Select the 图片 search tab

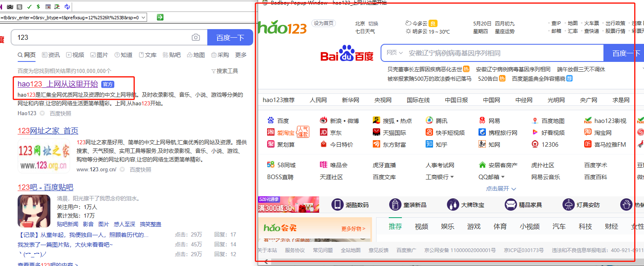pyautogui.click(x=99, y=55)
